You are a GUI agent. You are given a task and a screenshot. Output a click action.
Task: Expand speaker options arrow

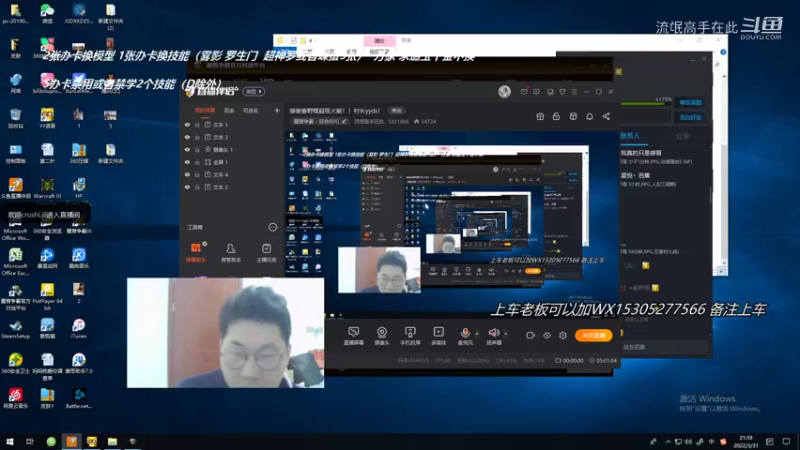tap(506, 334)
